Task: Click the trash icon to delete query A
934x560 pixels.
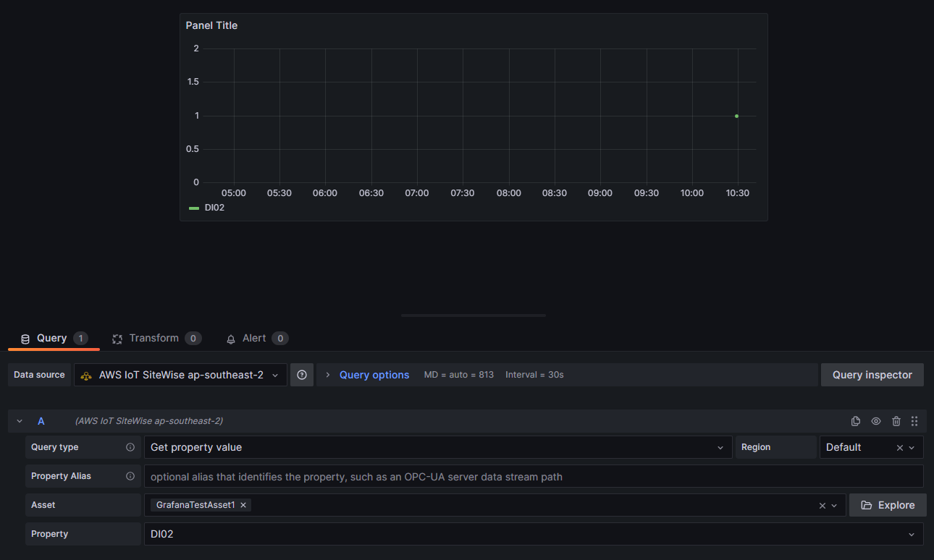Action: click(896, 420)
